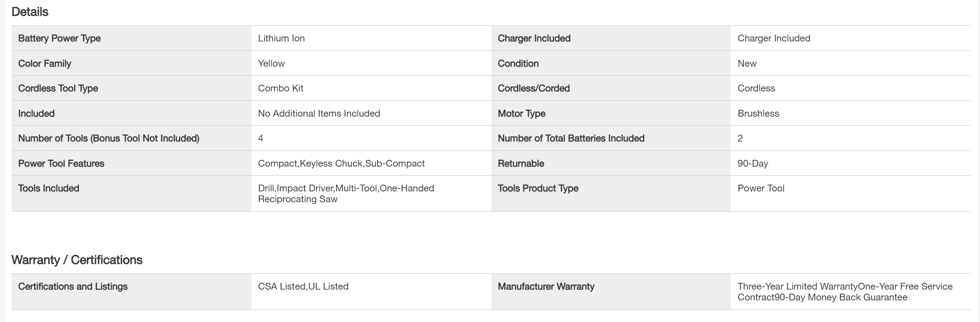
Task: Select the Compact, Keyless Chuck, Sub-Compact value
Action: [x=341, y=163]
